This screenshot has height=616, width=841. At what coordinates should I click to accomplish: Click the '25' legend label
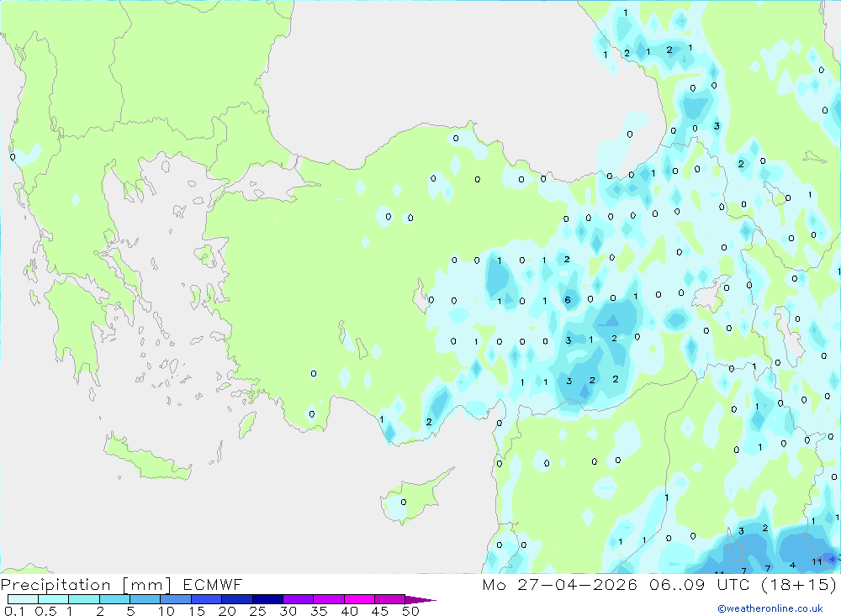point(257,611)
